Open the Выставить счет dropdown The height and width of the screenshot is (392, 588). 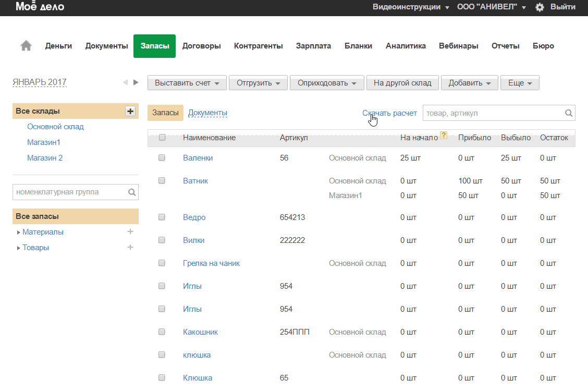[x=187, y=83]
